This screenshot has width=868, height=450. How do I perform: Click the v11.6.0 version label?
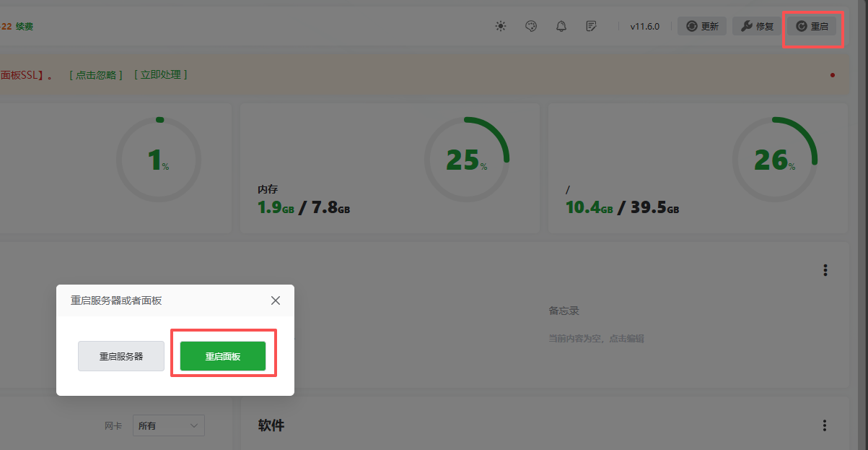coord(644,25)
